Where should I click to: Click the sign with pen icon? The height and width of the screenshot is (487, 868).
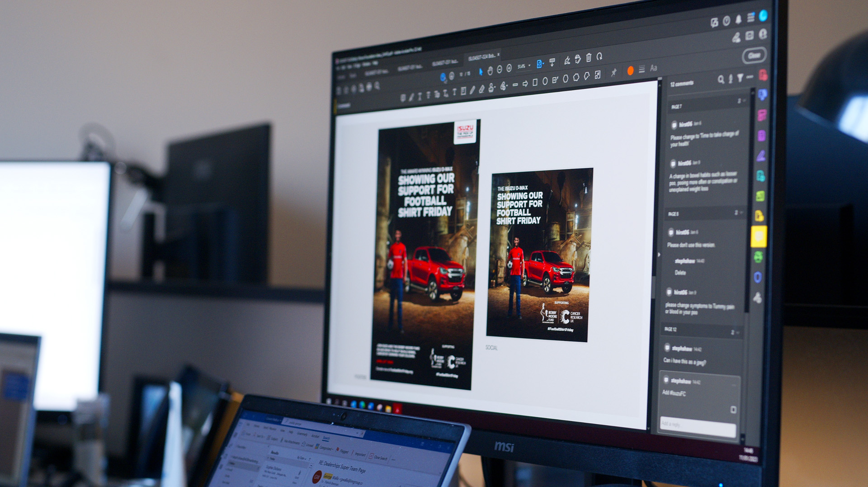pyautogui.click(x=567, y=61)
